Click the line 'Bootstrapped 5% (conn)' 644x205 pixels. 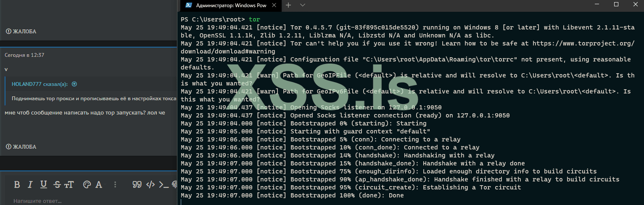click(321, 139)
